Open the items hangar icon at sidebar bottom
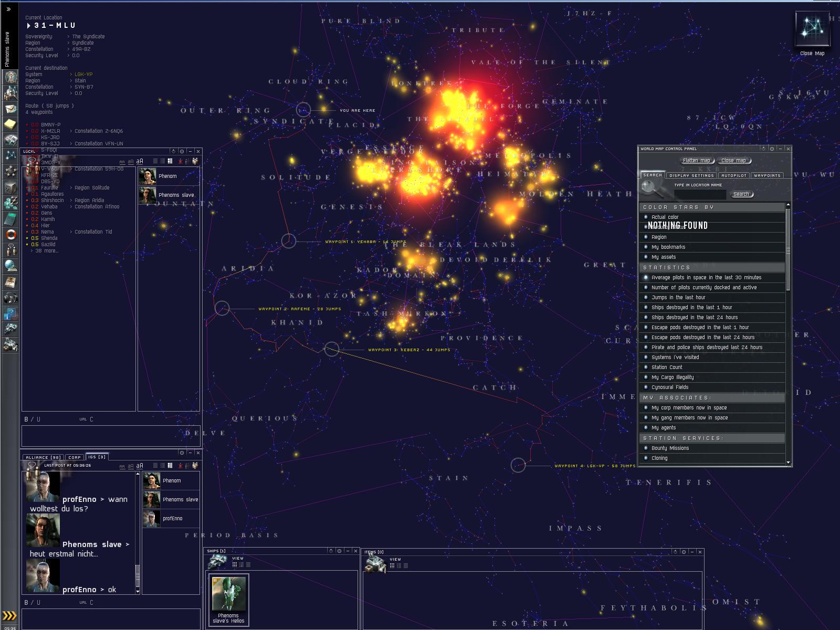 (x=10, y=345)
